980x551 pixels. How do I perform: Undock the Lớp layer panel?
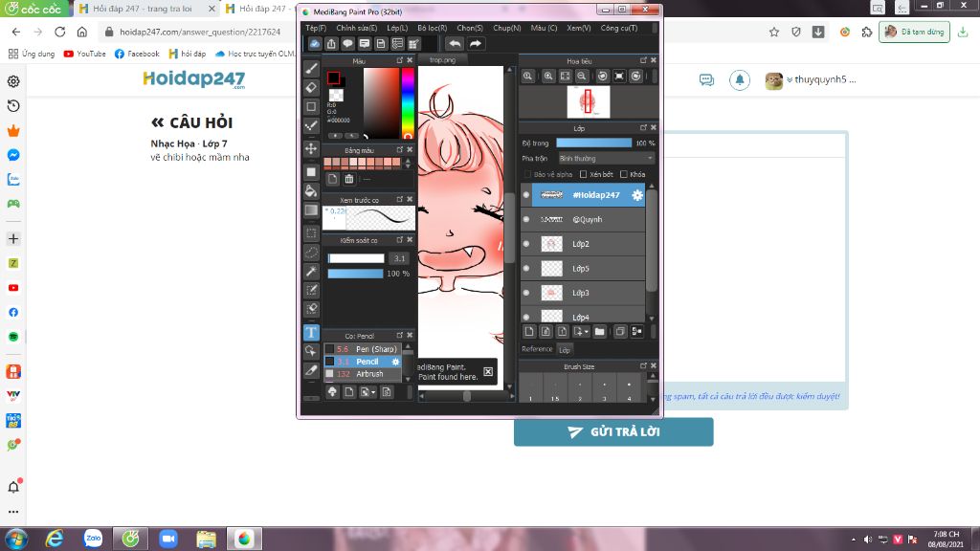point(643,127)
